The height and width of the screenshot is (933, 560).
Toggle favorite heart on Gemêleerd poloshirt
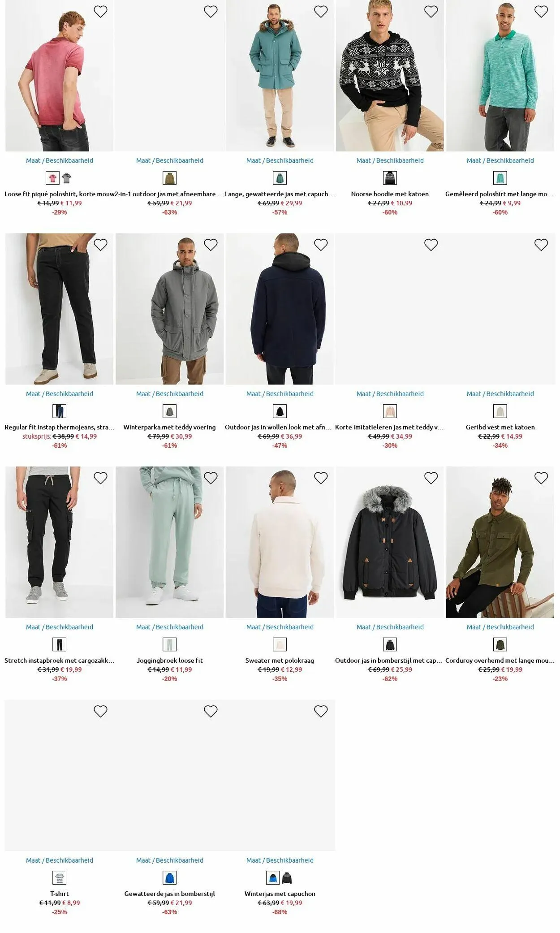point(541,12)
